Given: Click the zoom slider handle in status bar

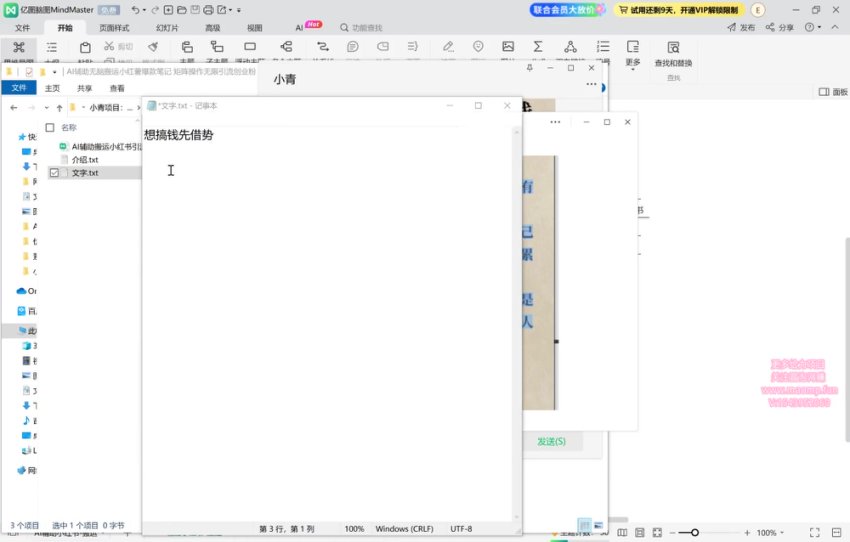Looking at the screenshot, I should pyautogui.click(x=694, y=533).
